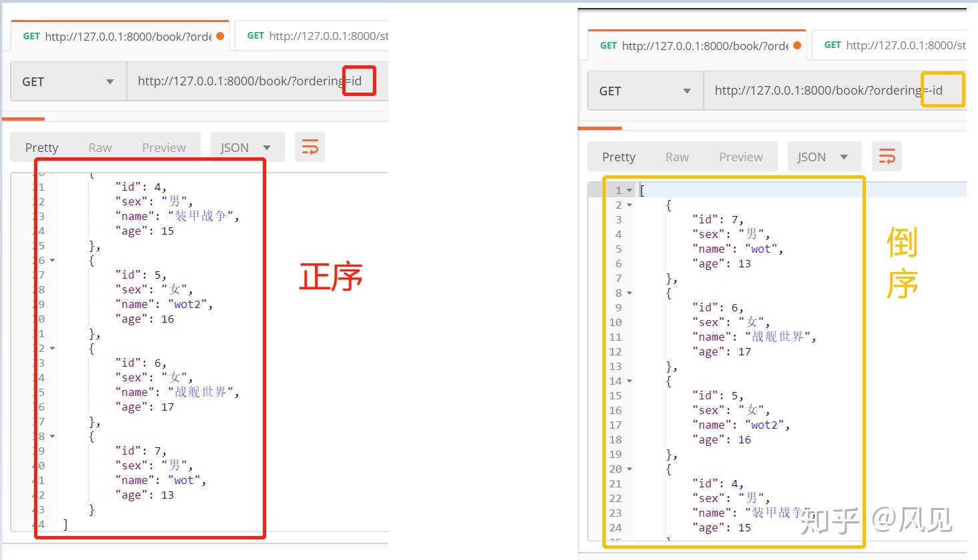Click "age": 15 line in left response
The width and height of the screenshot is (978, 560).
click(144, 231)
